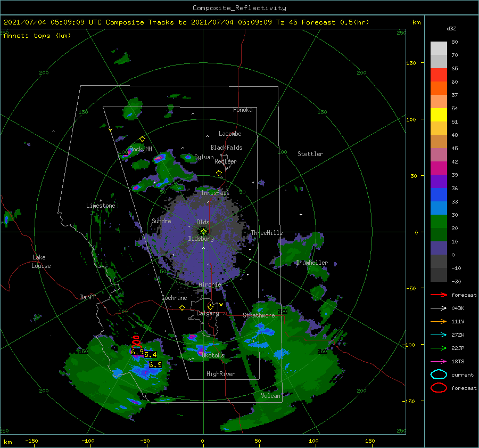Viewport: 479px width, 448px height.
Task: Click the Banff label
Action: pyautogui.click(x=88, y=297)
